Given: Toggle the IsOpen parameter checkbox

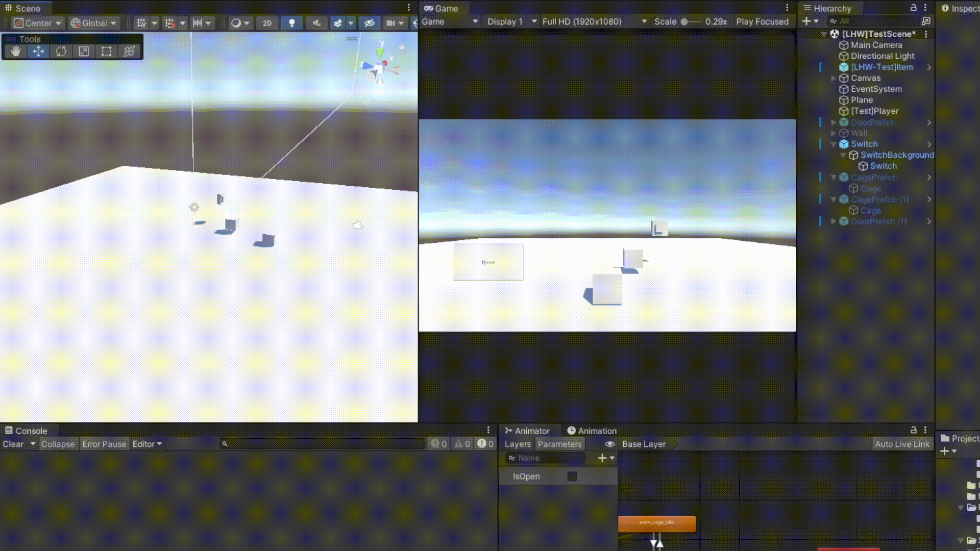Looking at the screenshot, I should 572,476.
